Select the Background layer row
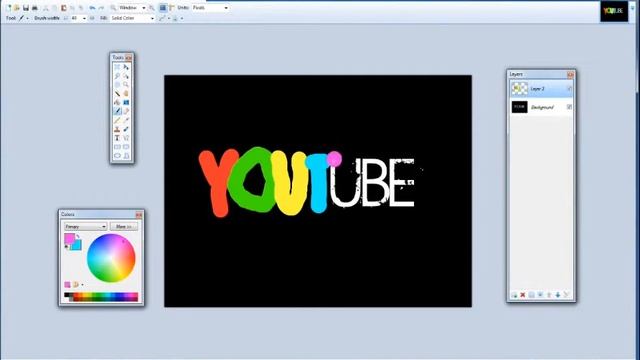Image resolution: width=640 pixels, height=360 pixels. pyautogui.click(x=541, y=107)
